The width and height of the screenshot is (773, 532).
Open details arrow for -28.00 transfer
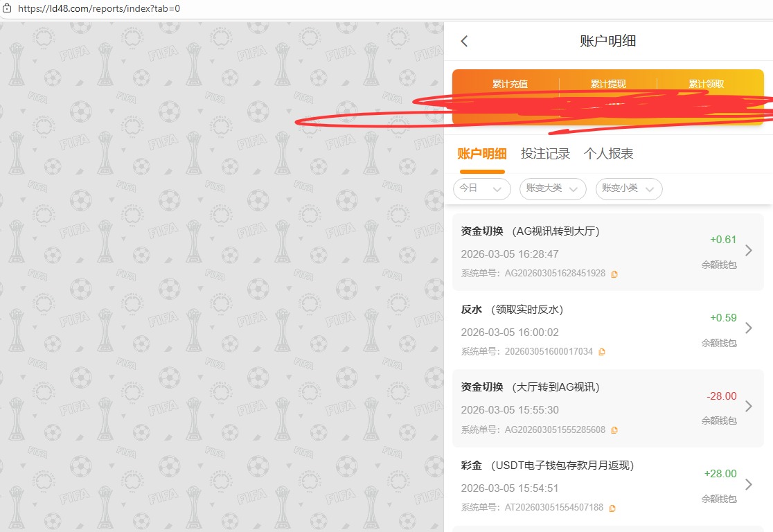(748, 407)
